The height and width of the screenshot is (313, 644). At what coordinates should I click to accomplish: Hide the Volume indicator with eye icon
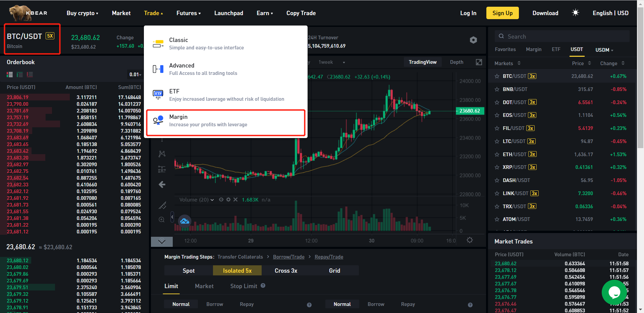221,199
